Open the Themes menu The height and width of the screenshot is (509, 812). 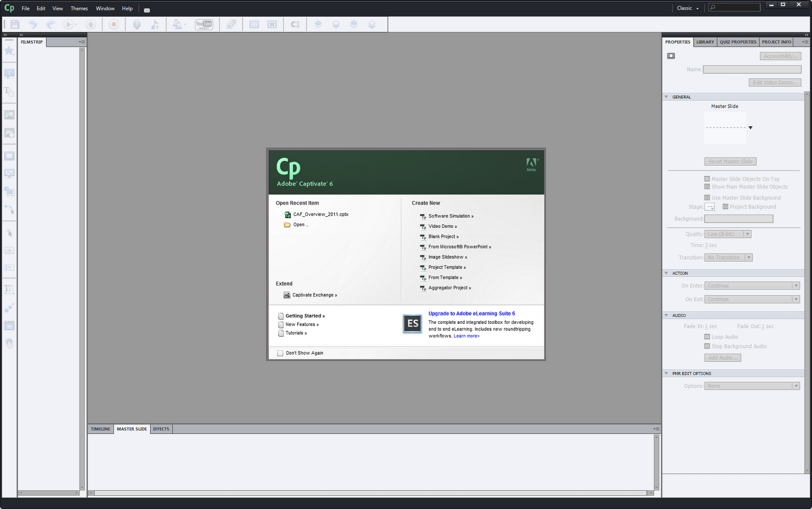coord(79,9)
